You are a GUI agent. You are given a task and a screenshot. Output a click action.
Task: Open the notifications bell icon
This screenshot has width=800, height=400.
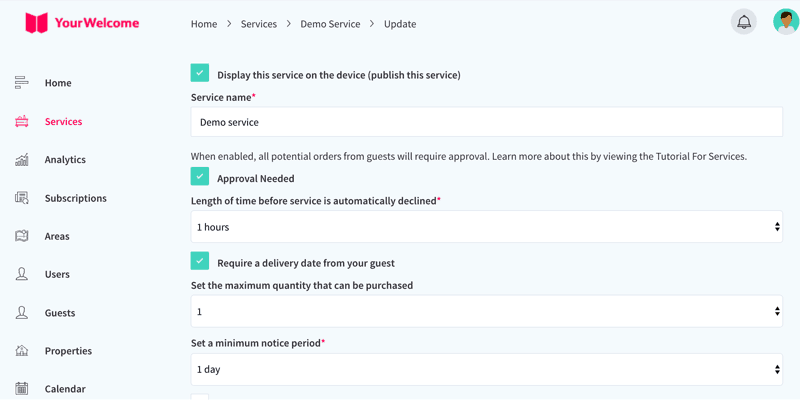click(x=744, y=22)
